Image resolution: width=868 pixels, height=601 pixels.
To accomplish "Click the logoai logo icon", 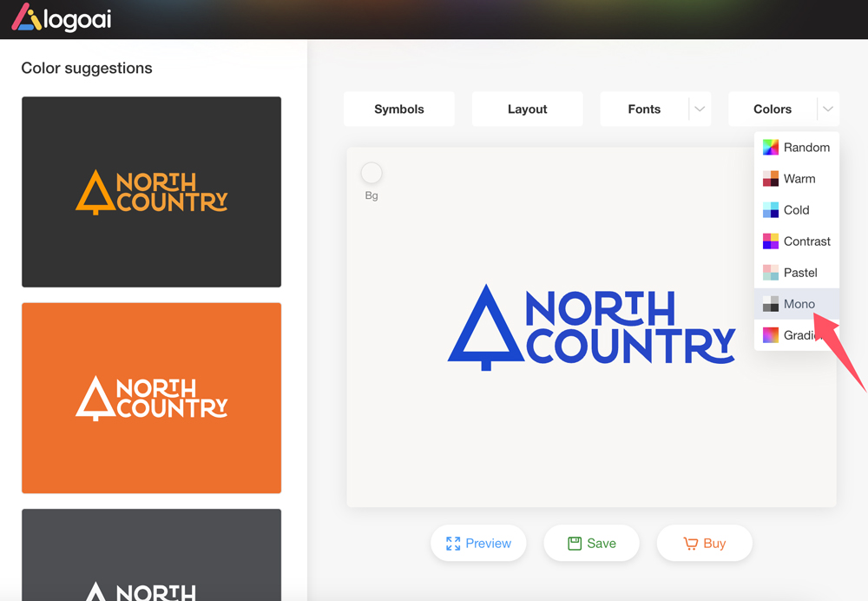I will coord(26,17).
